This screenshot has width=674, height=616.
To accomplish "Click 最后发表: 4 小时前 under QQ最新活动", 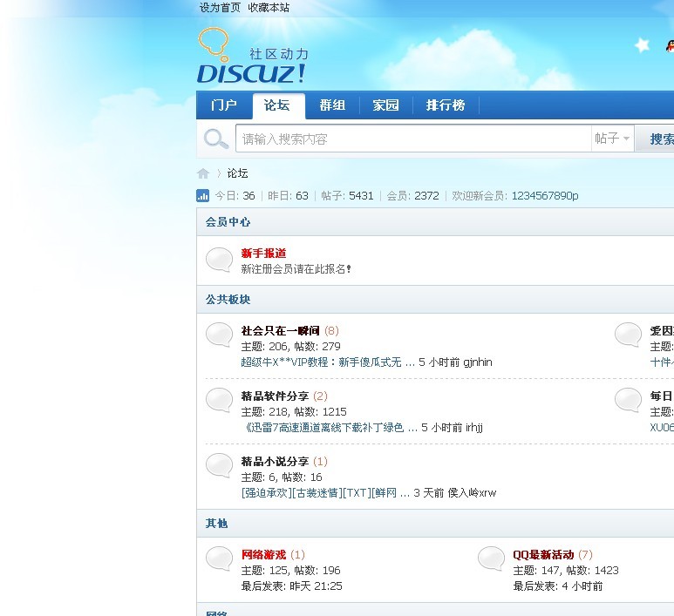I will pyautogui.click(x=557, y=586).
